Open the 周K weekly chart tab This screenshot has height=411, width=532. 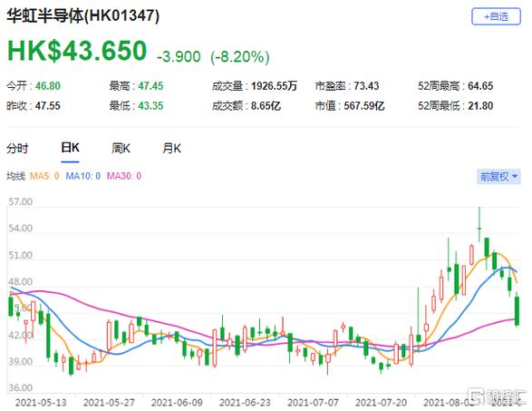121,149
